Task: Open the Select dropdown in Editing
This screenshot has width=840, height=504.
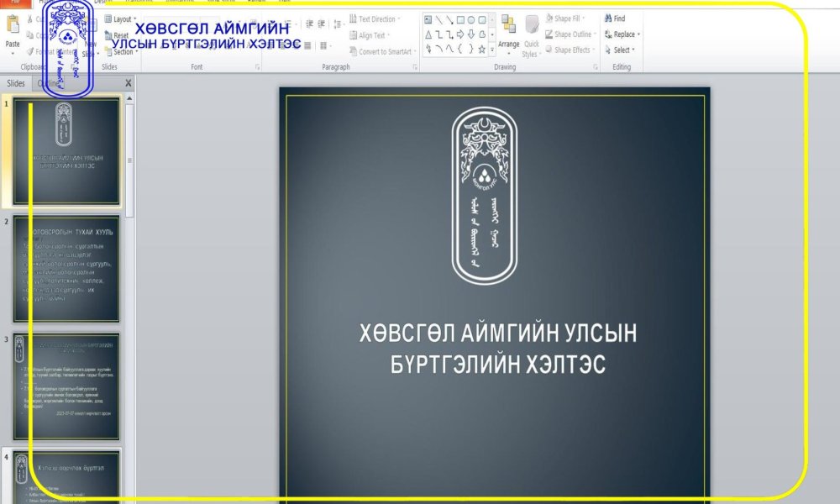Action: tap(620, 50)
